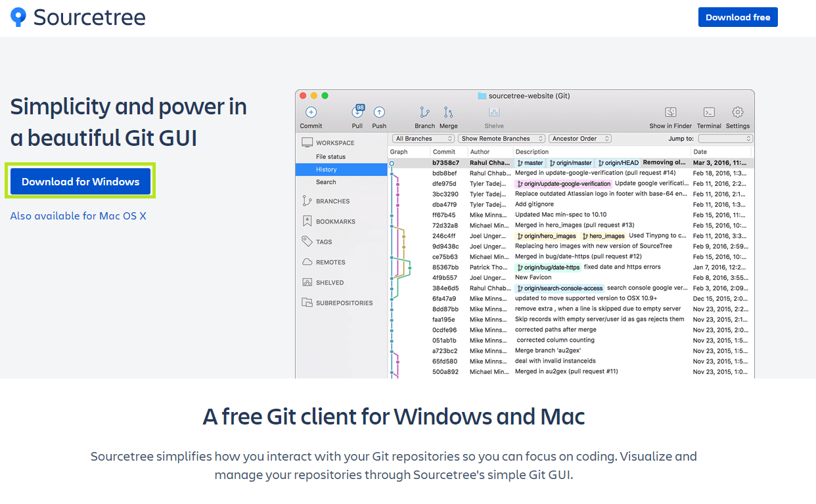This screenshot has width=816, height=504.
Task: Click the Shelved sidebar icon
Action: tap(307, 283)
